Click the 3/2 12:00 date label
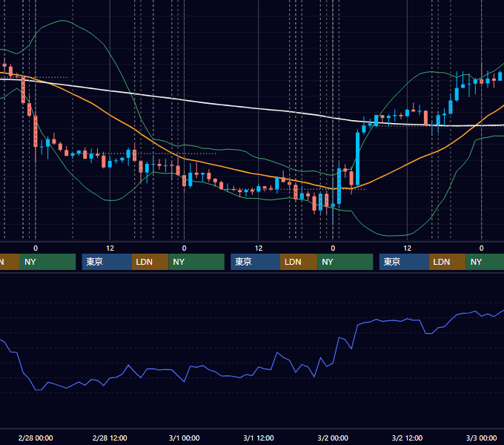Screen dimensions: 504x445 pos(407,438)
